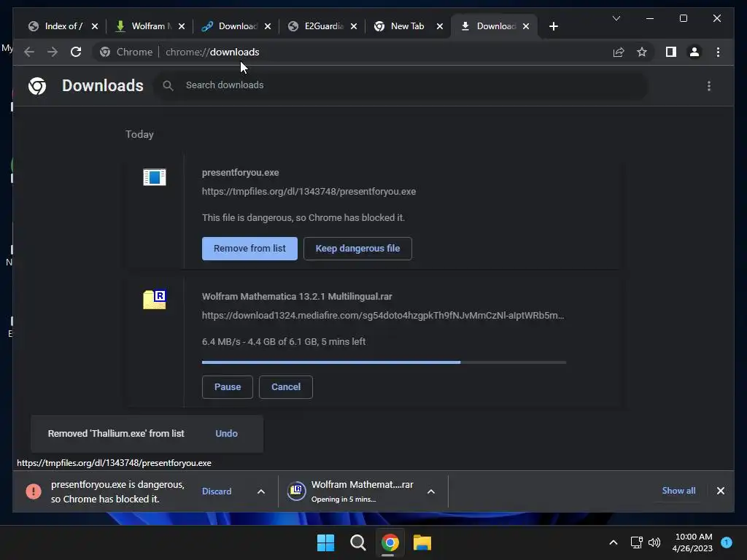Focus the Search downloads field

[x=400, y=86]
